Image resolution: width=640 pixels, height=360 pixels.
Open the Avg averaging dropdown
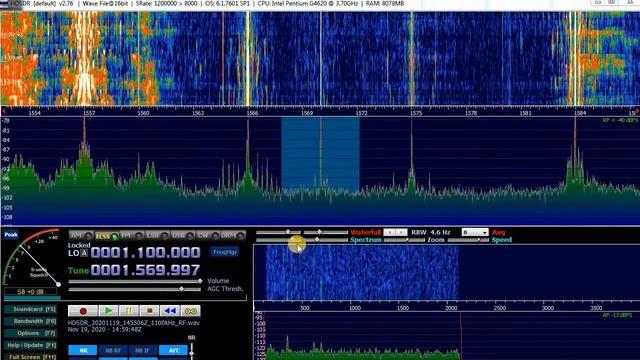(475, 232)
